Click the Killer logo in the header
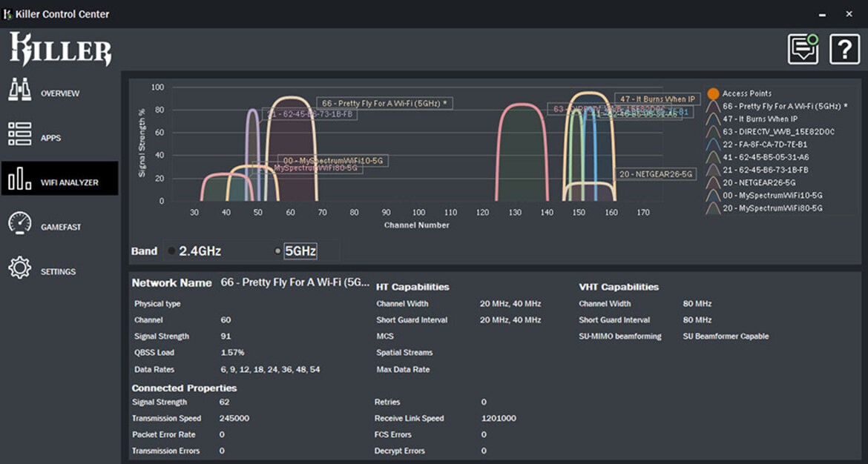Viewport: 868px width, 464px height. 60,49
